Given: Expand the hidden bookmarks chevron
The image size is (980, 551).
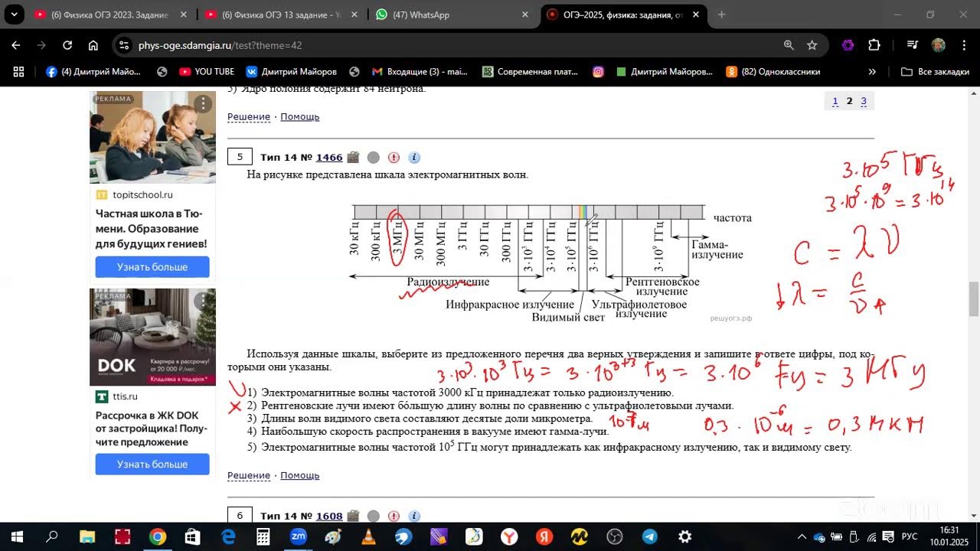Looking at the screenshot, I should [x=871, y=71].
